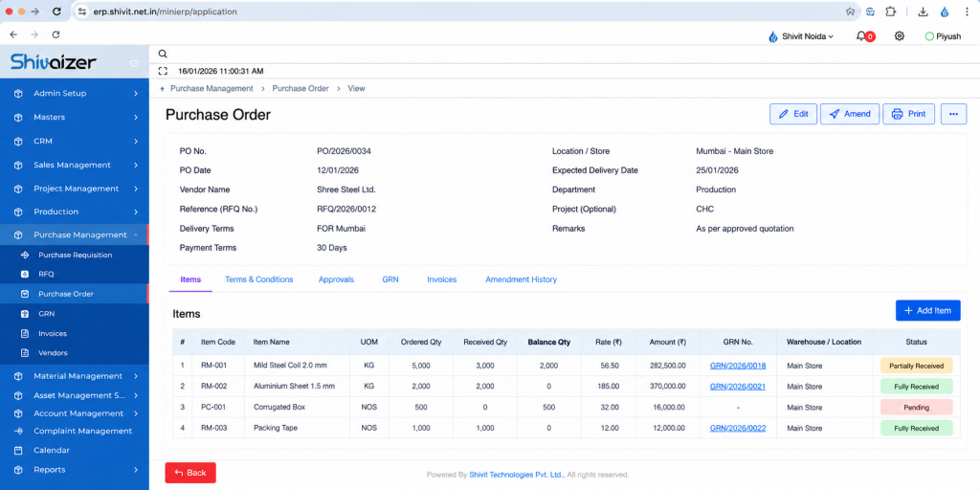980x490 pixels.
Task: Click the Masters sidebar icon
Action: pyautogui.click(x=18, y=118)
